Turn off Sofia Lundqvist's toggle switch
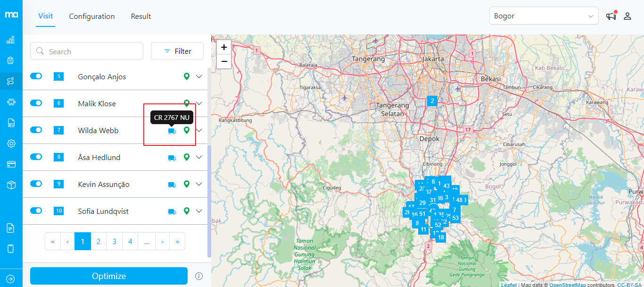 tap(36, 211)
